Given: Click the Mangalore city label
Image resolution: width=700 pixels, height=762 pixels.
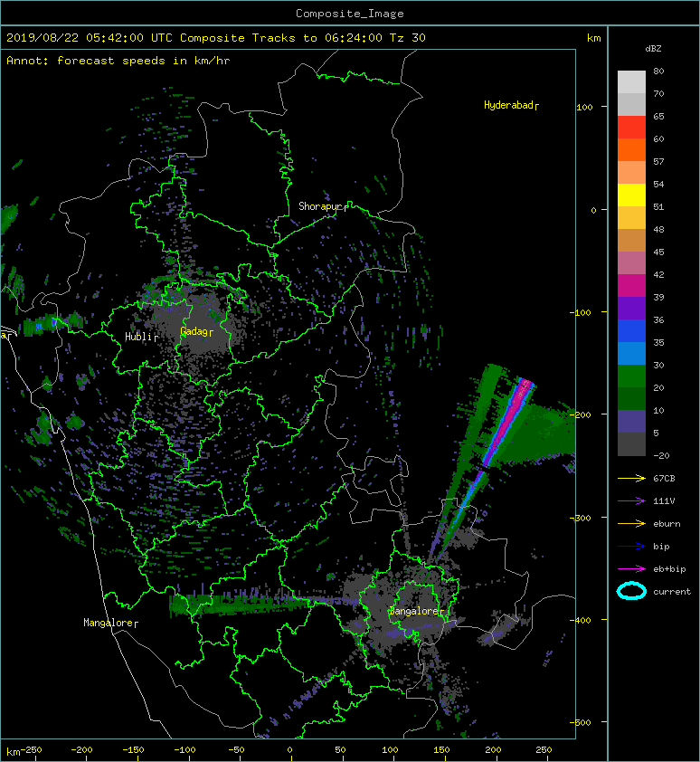Looking at the screenshot, I should pos(110,623).
